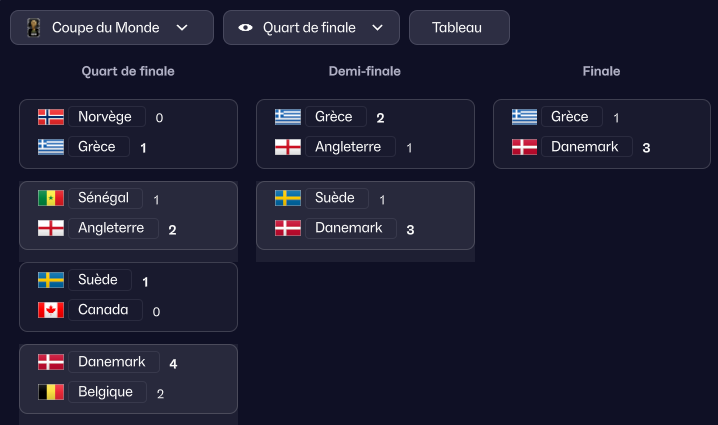Select Danemark in the final match

(x=587, y=147)
